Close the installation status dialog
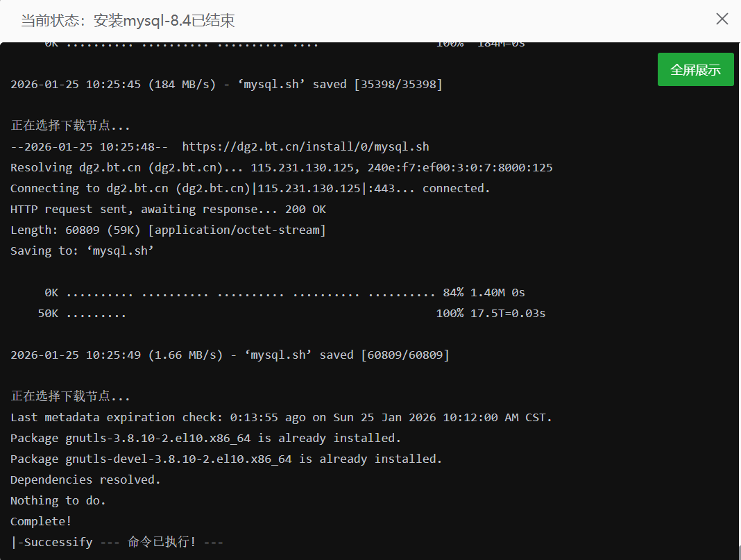The height and width of the screenshot is (560, 741). click(722, 19)
